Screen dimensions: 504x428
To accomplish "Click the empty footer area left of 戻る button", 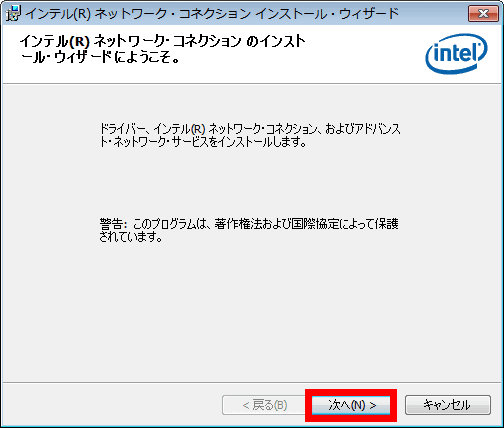I will 112,405.
